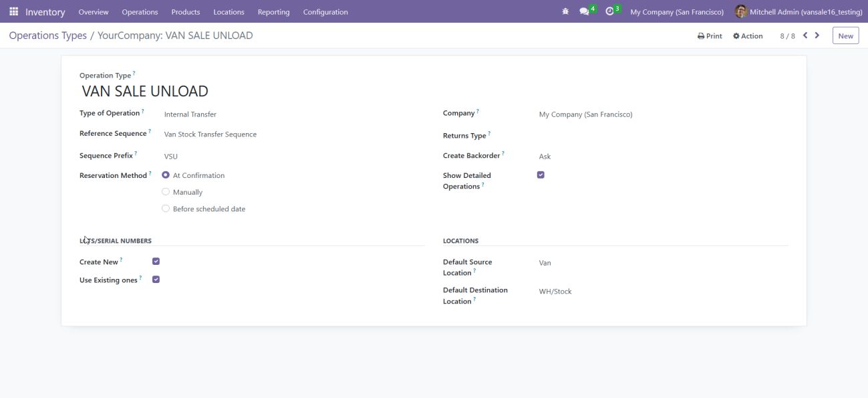Toggle the Create New lots checkbox
This screenshot has height=398, width=868.
point(156,262)
